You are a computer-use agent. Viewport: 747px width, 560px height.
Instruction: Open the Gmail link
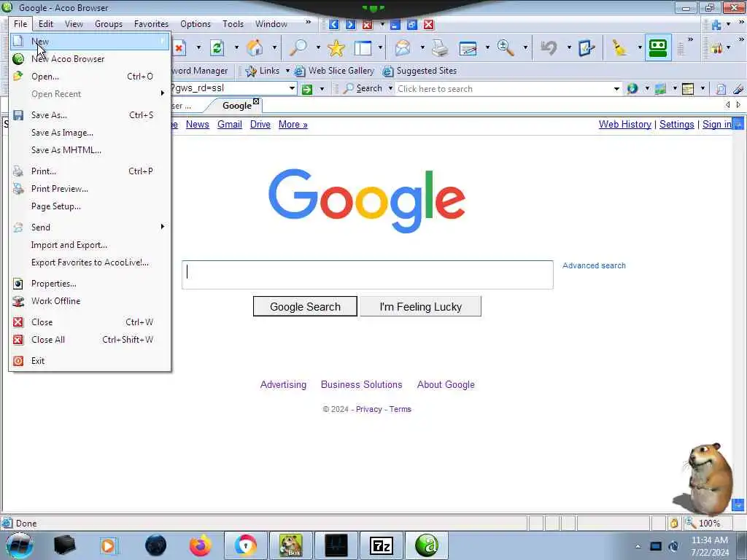[x=230, y=124]
